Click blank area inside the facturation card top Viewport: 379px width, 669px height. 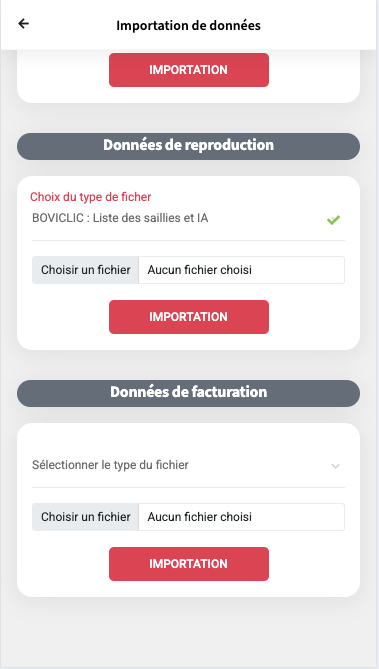tap(188, 436)
